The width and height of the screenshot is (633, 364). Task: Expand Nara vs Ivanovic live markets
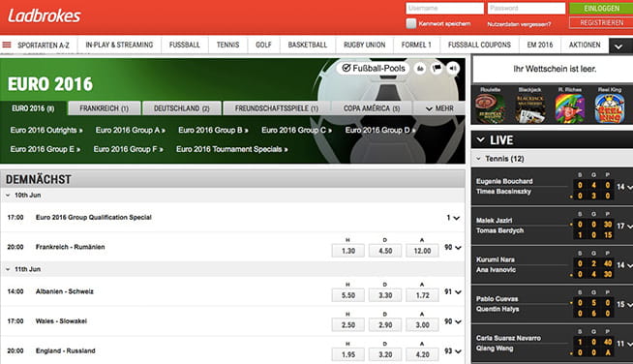point(624,265)
